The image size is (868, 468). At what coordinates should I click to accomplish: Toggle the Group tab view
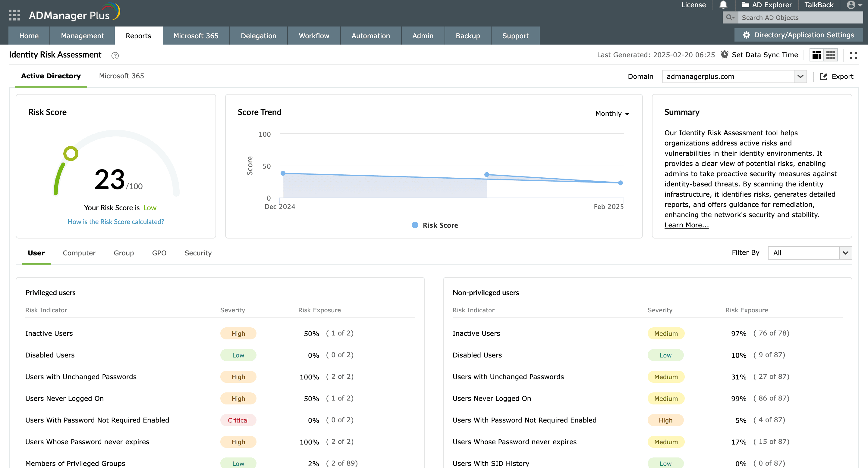124,253
